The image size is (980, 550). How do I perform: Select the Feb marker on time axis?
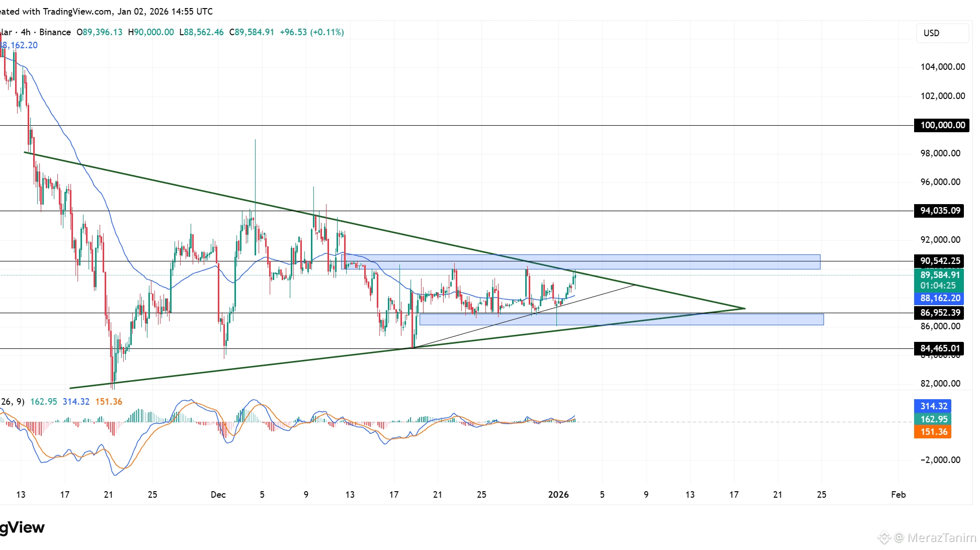(x=898, y=495)
